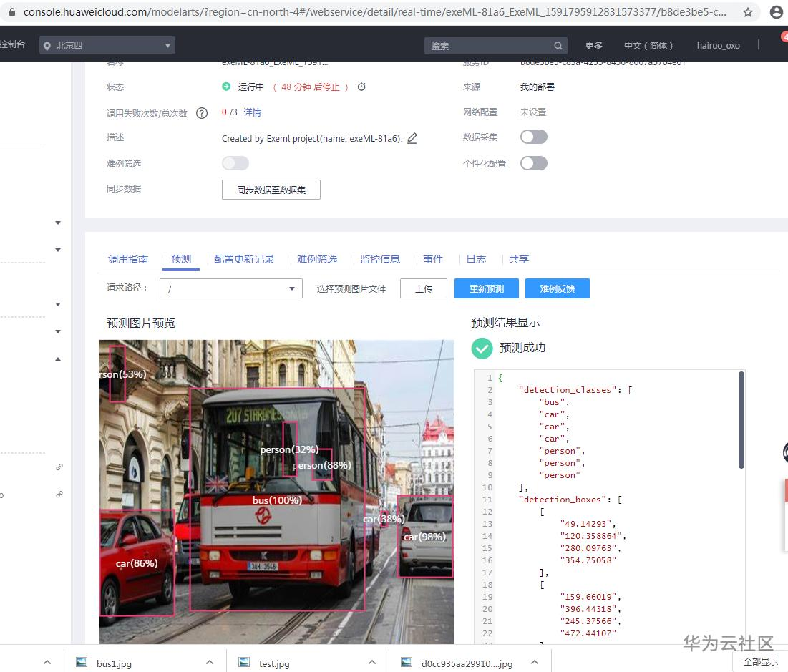
Task: Open the browser profile account icon
Action: [777, 12]
